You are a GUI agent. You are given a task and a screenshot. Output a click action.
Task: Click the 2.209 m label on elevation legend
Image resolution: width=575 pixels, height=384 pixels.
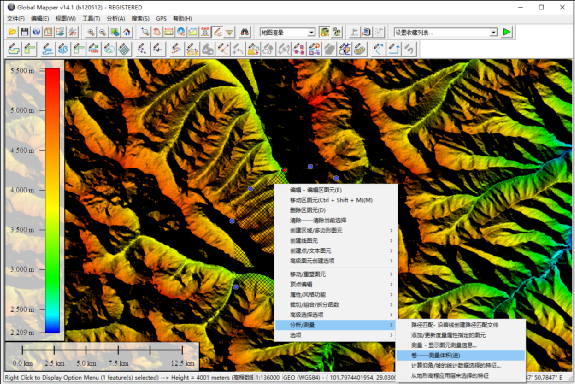[x=22, y=332]
